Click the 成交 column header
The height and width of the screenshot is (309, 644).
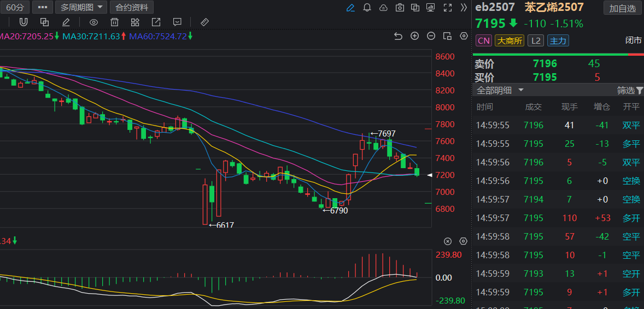click(x=534, y=107)
